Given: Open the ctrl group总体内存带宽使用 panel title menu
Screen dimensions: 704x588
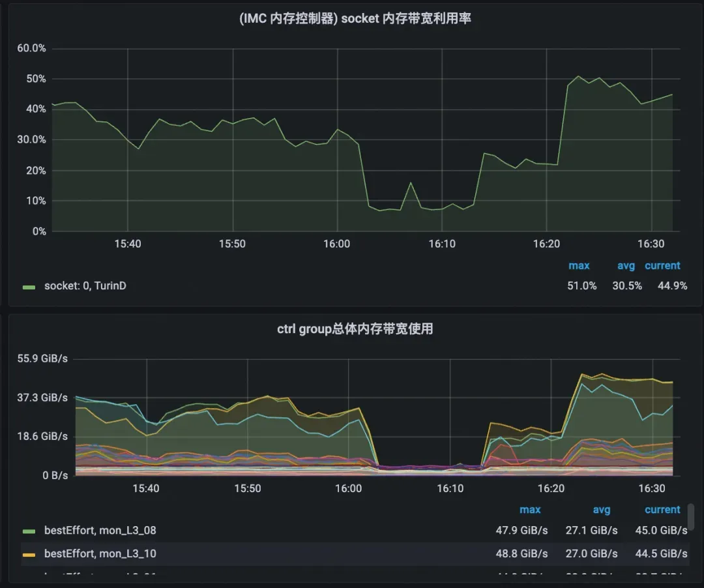Looking at the screenshot, I should (355, 329).
